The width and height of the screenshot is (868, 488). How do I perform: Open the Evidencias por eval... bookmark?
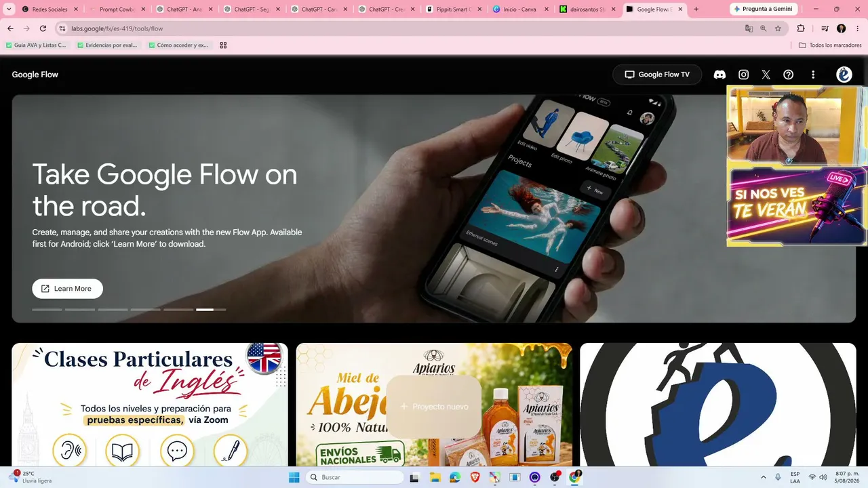pyautogui.click(x=107, y=45)
